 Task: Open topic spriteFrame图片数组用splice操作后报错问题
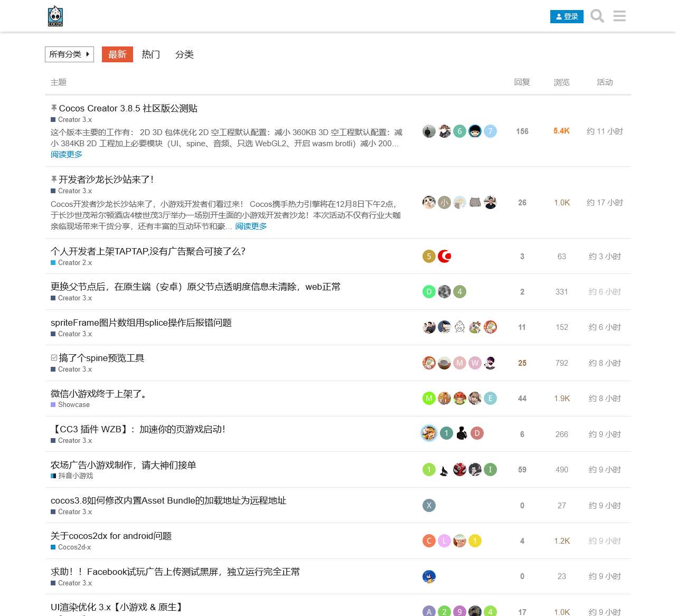pos(141,323)
